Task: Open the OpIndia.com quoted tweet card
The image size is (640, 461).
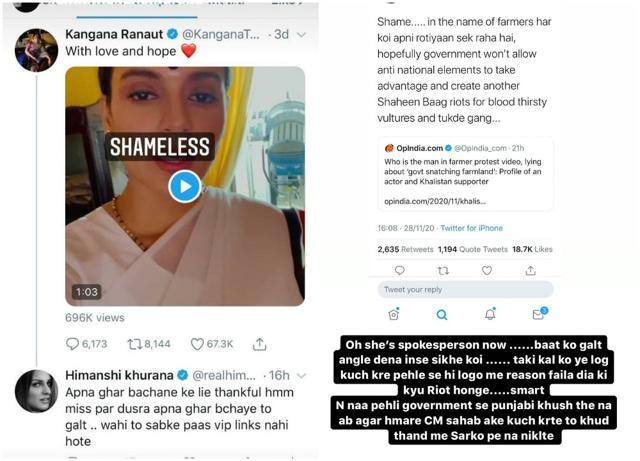Action: (x=465, y=174)
